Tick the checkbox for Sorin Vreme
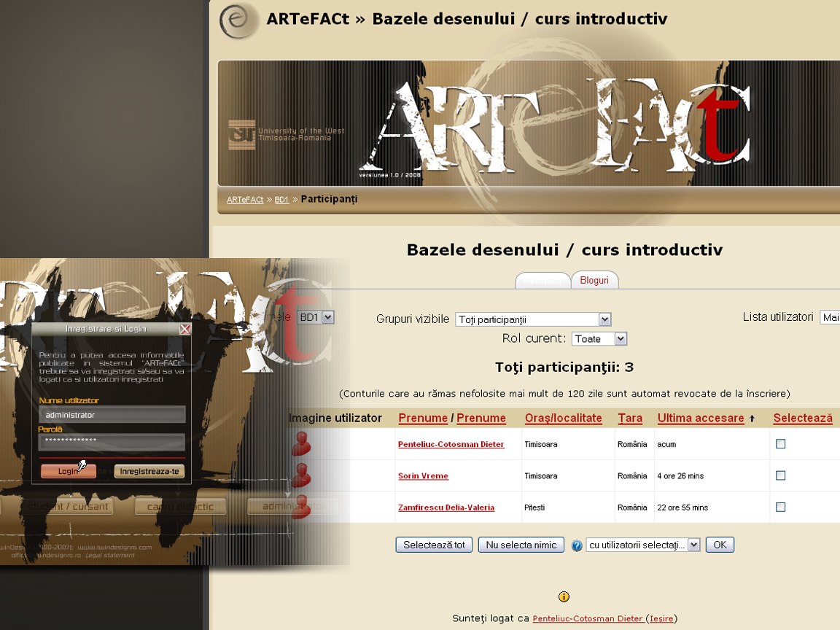The height and width of the screenshot is (630, 840). pyautogui.click(x=780, y=475)
